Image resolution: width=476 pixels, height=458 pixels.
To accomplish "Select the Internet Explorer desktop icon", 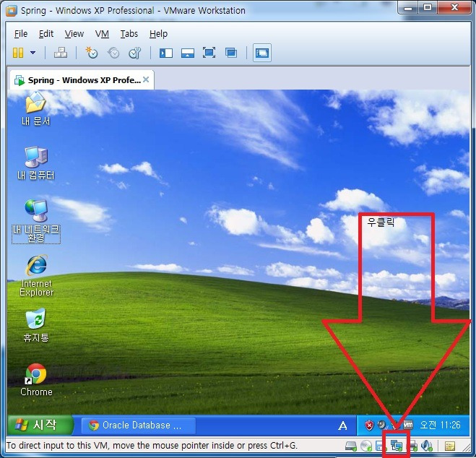I will [36, 275].
